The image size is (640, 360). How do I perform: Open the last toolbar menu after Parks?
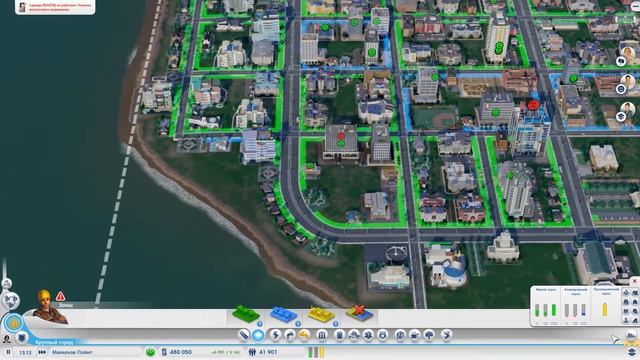pos(447,335)
